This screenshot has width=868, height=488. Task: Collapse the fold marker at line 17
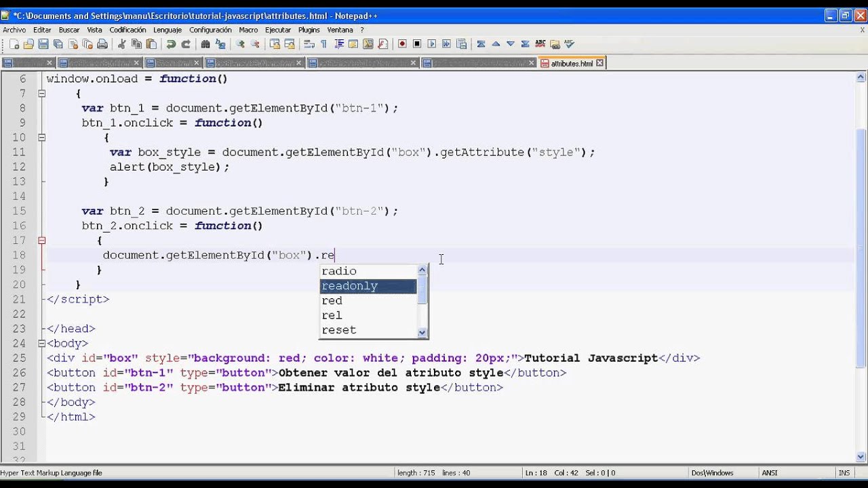(x=41, y=240)
